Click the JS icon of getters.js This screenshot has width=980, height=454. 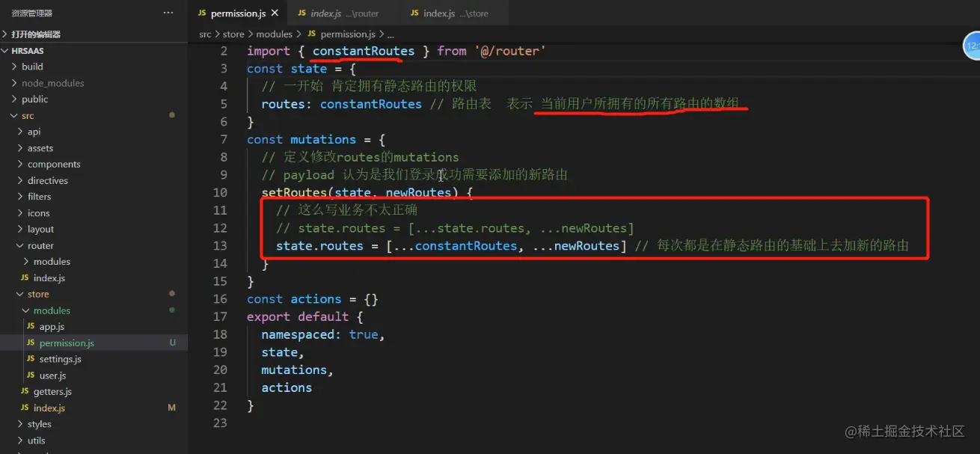pyautogui.click(x=25, y=392)
